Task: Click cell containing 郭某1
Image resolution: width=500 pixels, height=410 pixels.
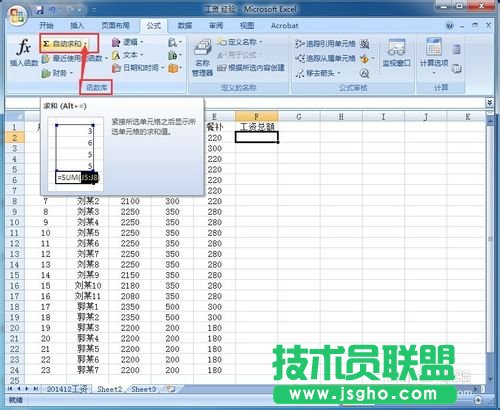Action: point(88,307)
